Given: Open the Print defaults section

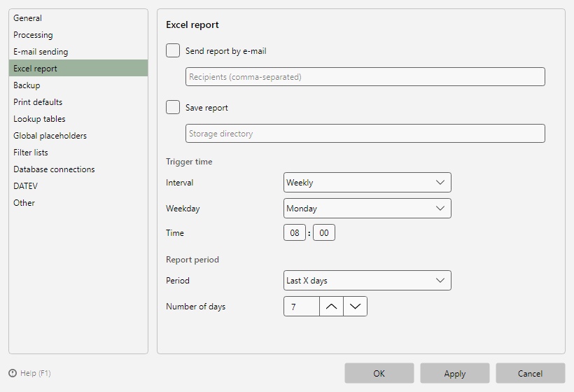Looking at the screenshot, I should pyautogui.click(x=78, y=102).
